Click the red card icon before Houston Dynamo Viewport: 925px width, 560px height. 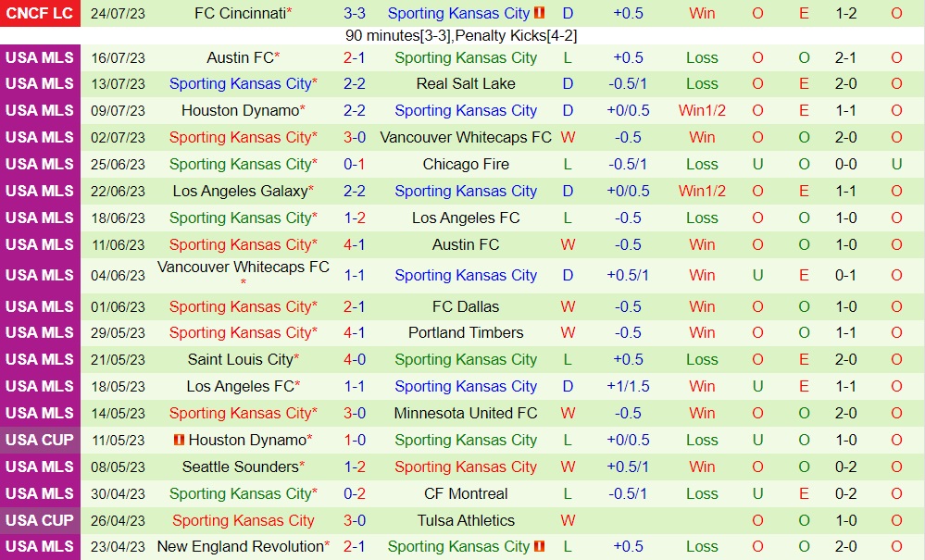(x=180, y=440)
